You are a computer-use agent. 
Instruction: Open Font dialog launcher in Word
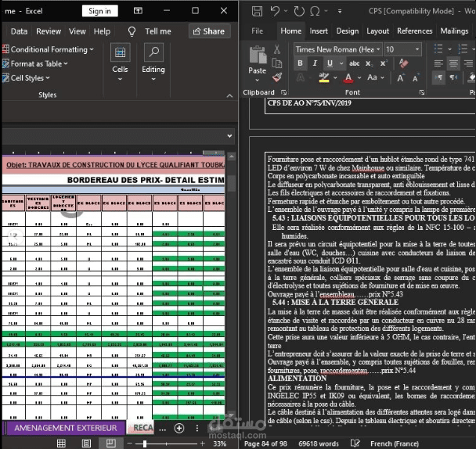422,92
